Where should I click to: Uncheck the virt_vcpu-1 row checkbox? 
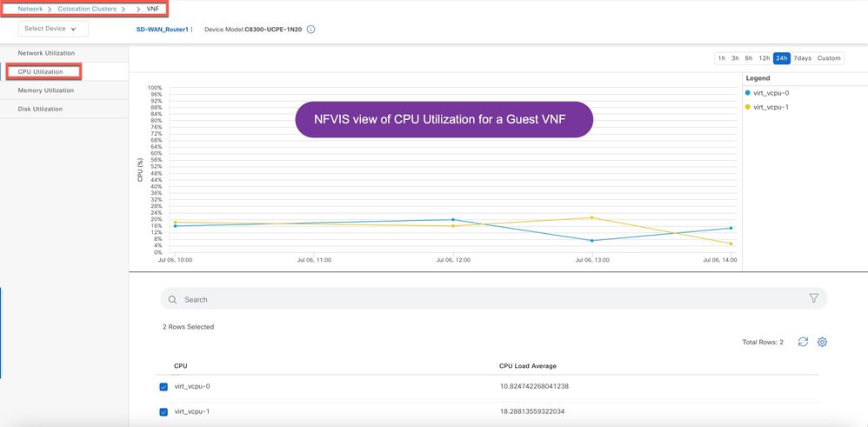164,412
